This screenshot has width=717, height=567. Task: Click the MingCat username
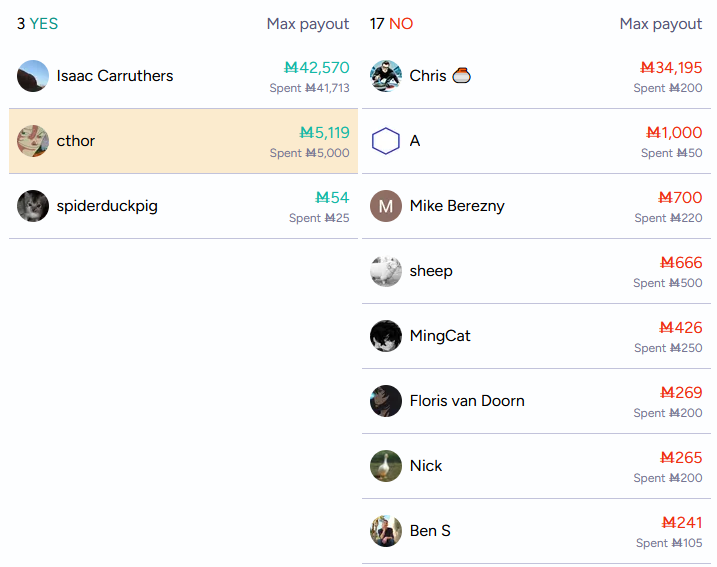coord(440,336)
